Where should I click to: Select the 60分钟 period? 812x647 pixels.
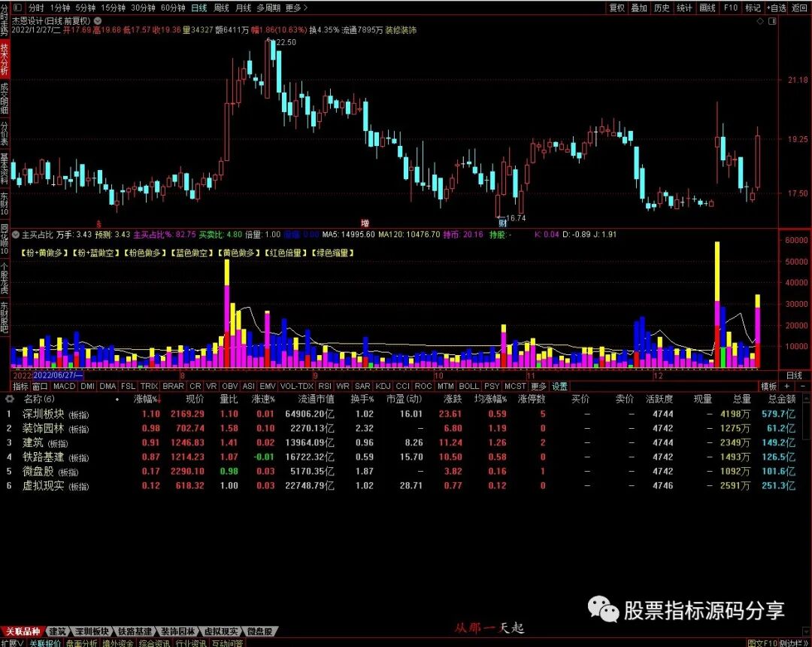pos(172,8)
